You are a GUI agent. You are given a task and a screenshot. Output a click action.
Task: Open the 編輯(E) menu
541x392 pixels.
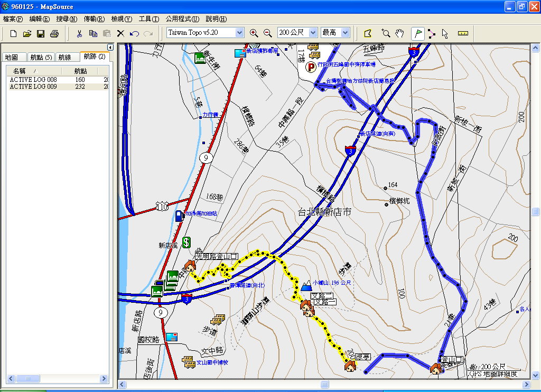[x=40, y=19]
